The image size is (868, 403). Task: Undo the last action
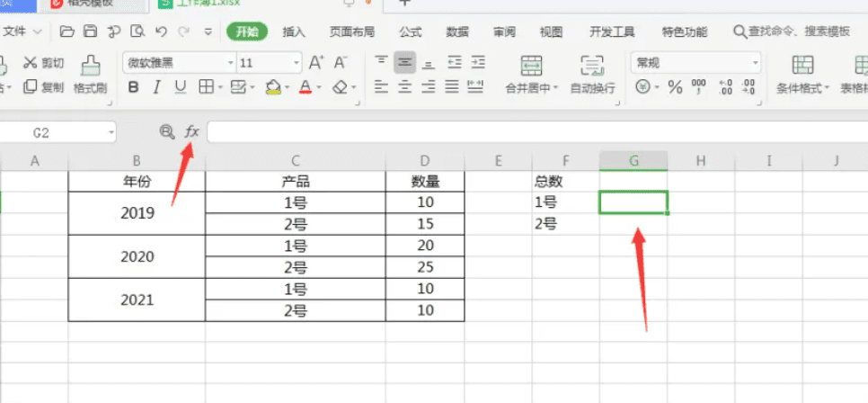pos(161,31)
